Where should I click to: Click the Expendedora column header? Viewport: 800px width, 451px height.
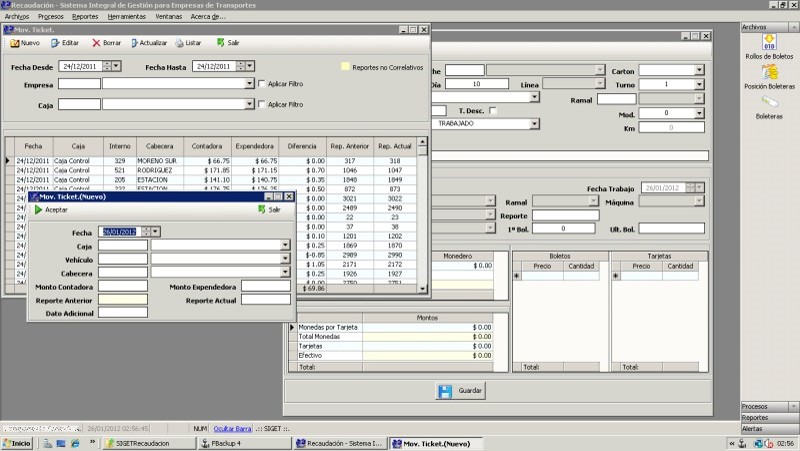255,146
